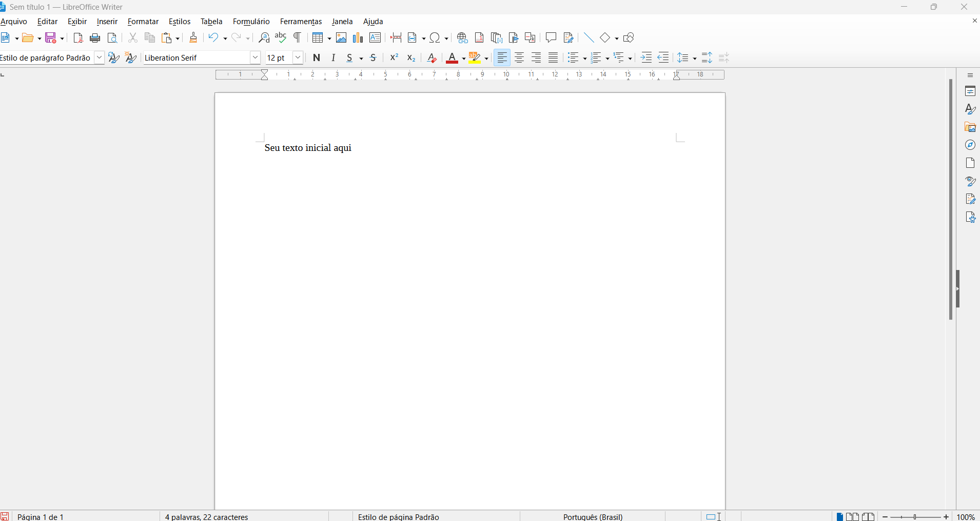Image resolution: width=980 pixels, height=521 pixels.
Task: Insert an image from toolbar
Action: [341, 37]
